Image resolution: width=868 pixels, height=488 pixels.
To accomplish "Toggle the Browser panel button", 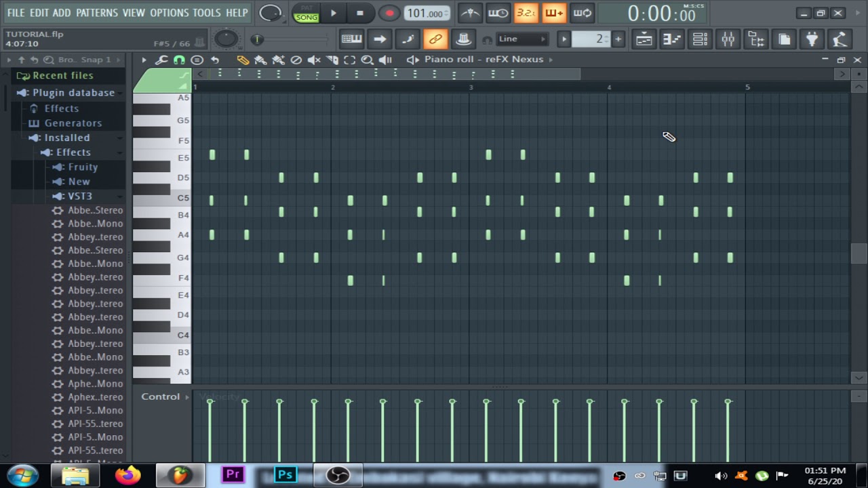I will (756, 39).
